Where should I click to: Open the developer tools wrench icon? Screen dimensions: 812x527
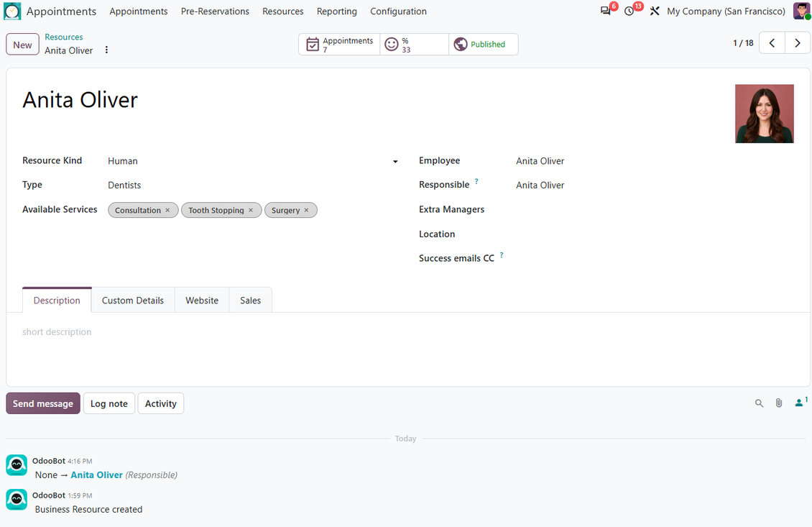click(x=655, y=11)
